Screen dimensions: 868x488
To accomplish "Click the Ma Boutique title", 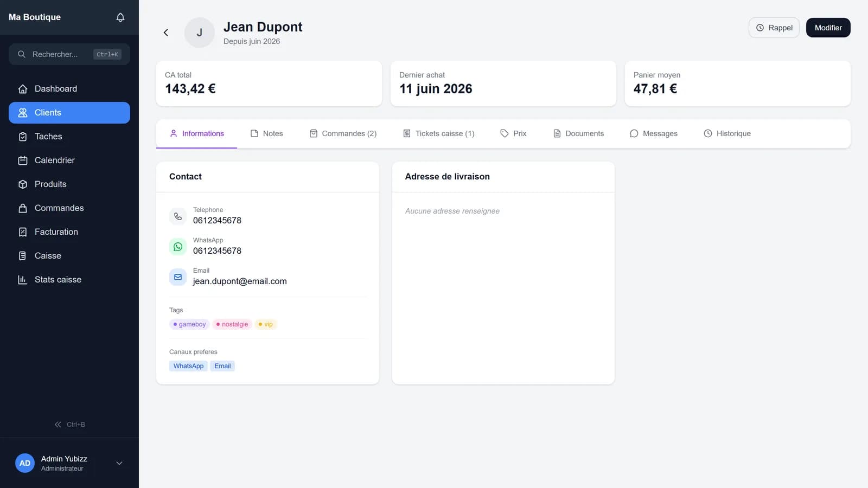I will [35, 17].
